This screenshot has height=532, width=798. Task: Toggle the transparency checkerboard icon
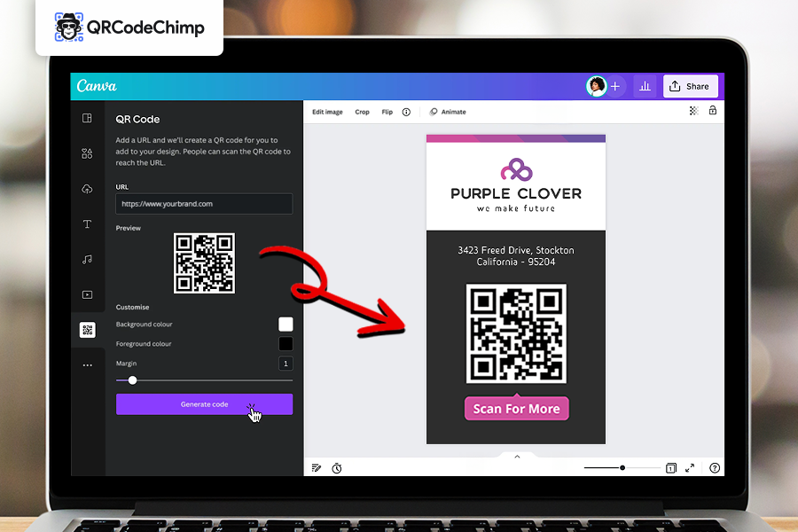(693, 111)
